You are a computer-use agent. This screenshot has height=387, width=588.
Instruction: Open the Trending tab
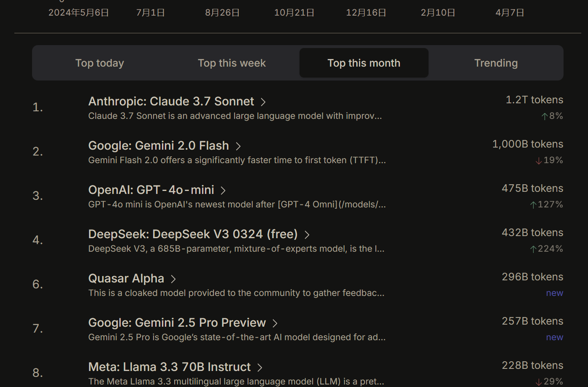point(496,63)
